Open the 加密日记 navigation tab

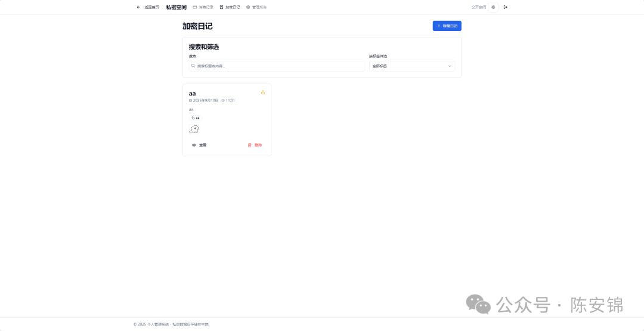230,7
